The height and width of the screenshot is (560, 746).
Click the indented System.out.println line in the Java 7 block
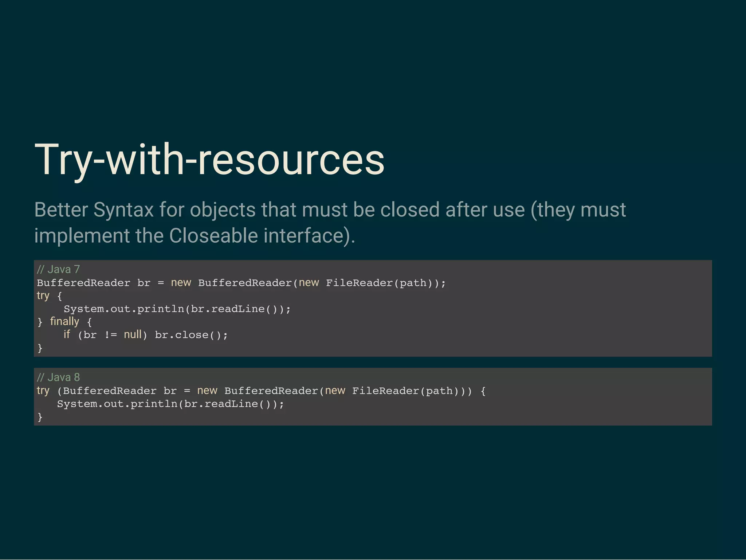177,309
